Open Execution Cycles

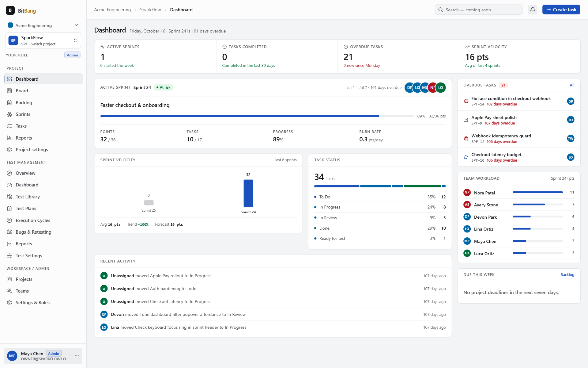tap(43, 220)
